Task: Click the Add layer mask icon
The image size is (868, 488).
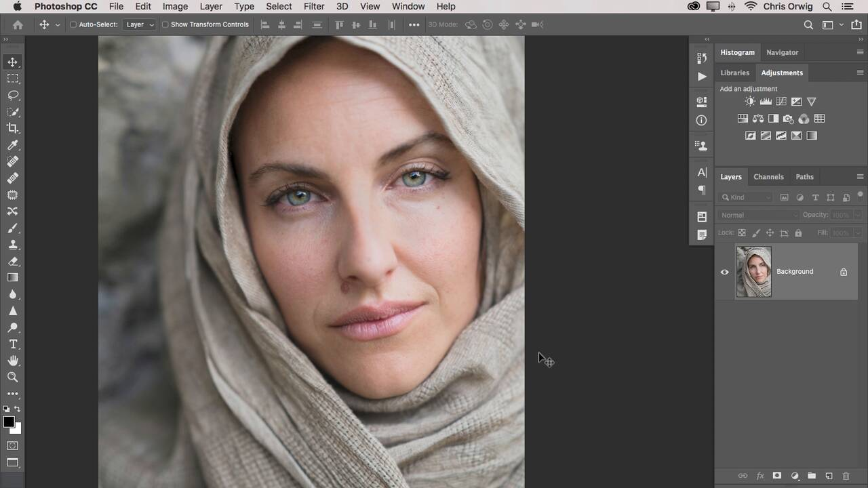Action: (x=777, y=476)
